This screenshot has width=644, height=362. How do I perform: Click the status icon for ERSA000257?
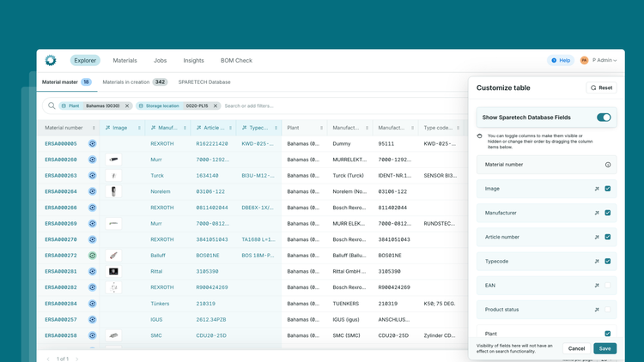(93, 320)
